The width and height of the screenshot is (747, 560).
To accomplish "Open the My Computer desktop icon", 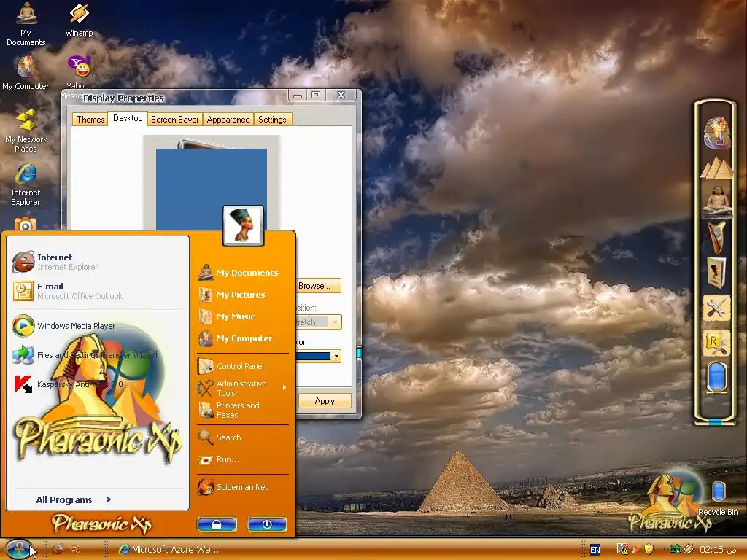I will [26, 72].
